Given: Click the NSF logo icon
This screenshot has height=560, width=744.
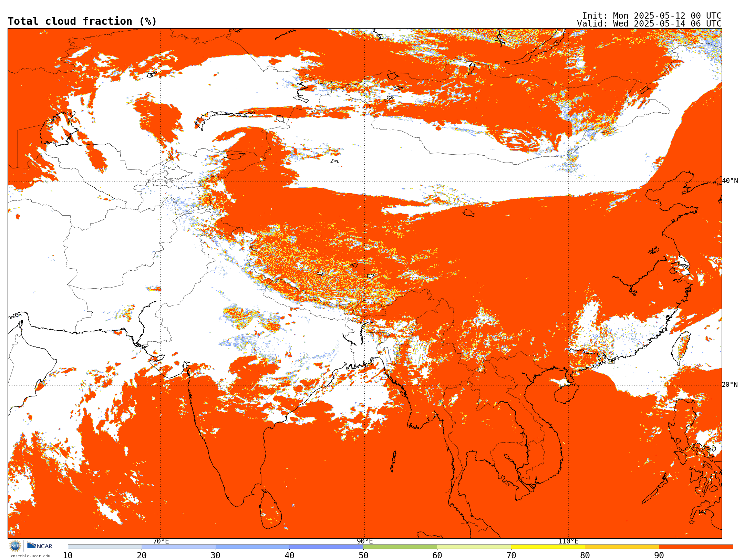Looking at the screenshot, I should (15, 546).
